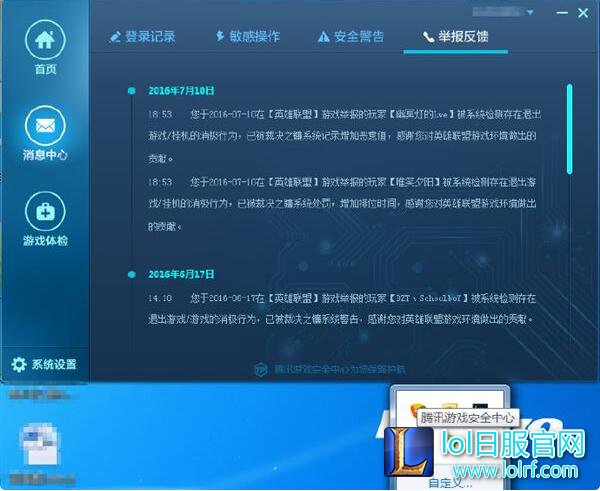The image size is (600, 491).
Task: Click the 游戏体检 label in sidebar
Action: [45, 241]
